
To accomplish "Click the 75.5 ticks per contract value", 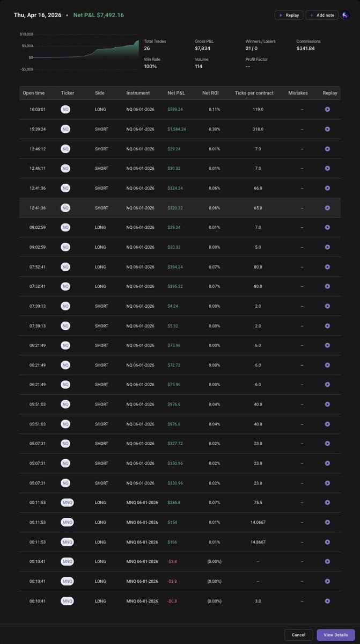I will (x=258, y=502).
